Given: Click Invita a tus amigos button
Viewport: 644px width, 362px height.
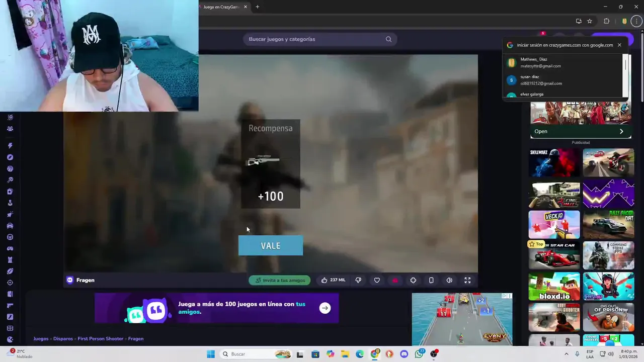Looking at the screenshot, I should coord(280,280).
